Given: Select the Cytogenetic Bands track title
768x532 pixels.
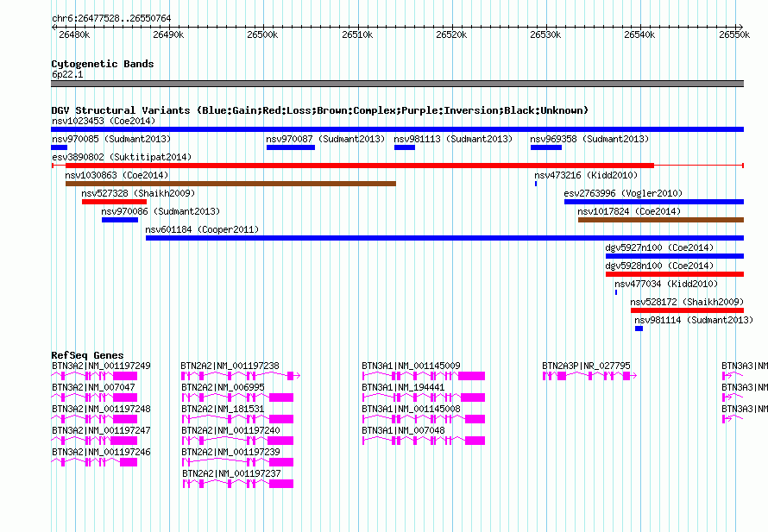Looking at the screenshot, I should tap(103, 64).
